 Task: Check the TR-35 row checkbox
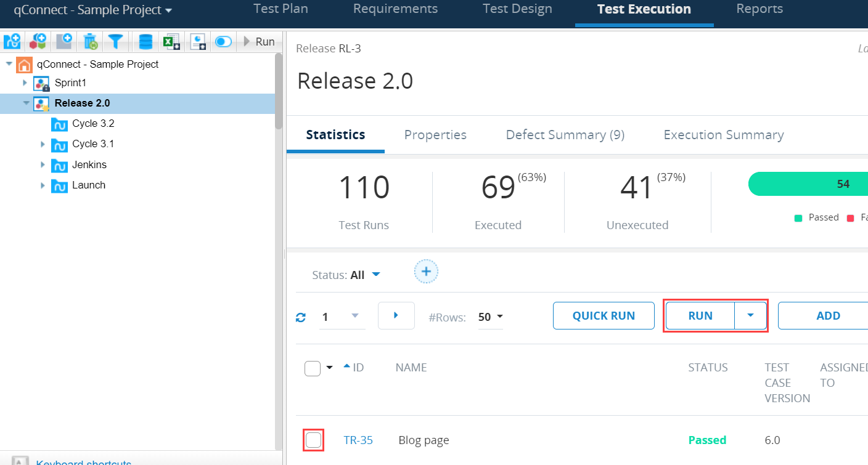(x=313, y=440)
